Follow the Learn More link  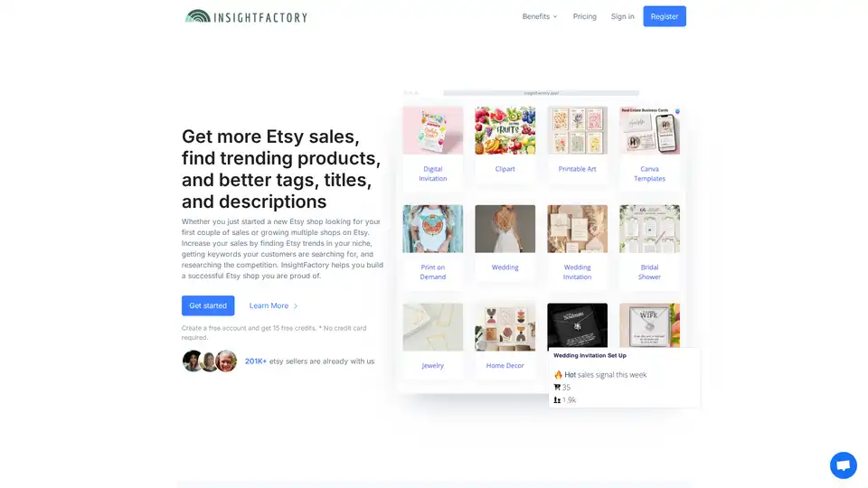269,305
